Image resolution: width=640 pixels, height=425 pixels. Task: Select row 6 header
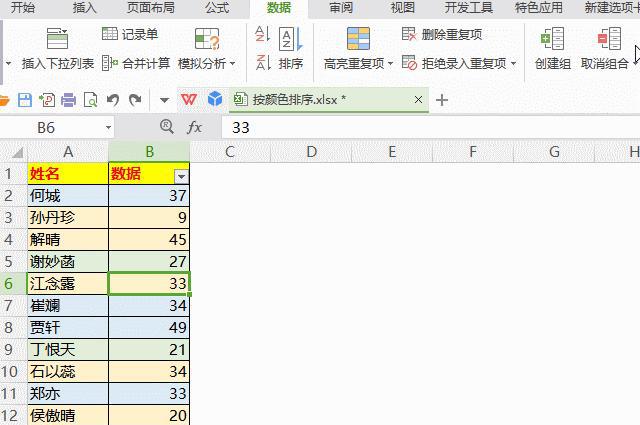(13, 283)
